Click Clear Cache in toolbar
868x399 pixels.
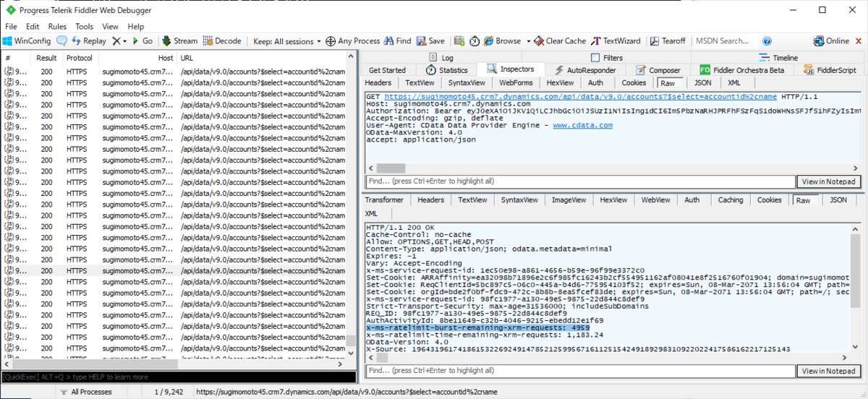point(560,41)
